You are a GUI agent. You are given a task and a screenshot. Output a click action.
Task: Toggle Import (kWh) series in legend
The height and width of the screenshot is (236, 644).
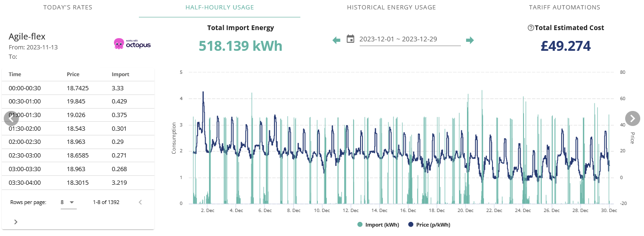tap(378, 225)
